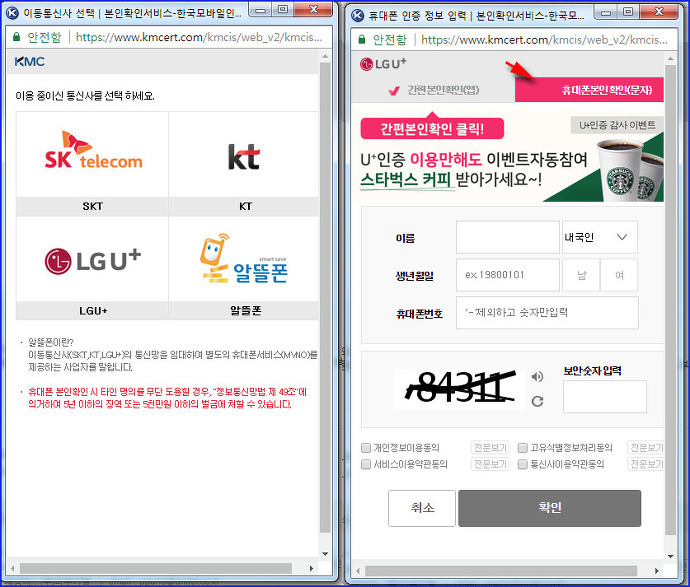
Task: Click scroll-up arrow in right window
Action: [671, 59]
